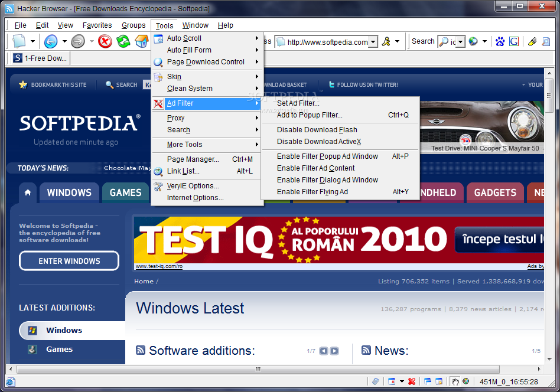Click the BOOKMARK THIS SITE link
Viewport: 560px width, 392px height.
[x=53, y=84]
